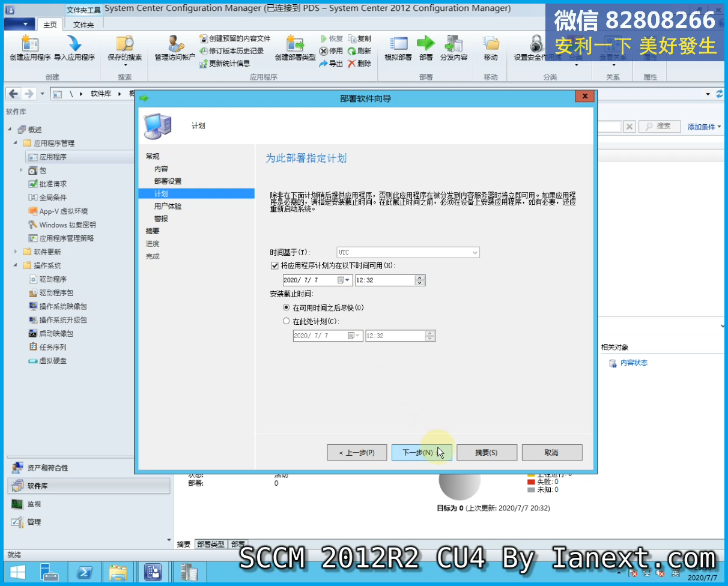Select 任务序列 in the tree
Image resolution: width=728 pixels, height=586 pixels.
tap(53, 347)
